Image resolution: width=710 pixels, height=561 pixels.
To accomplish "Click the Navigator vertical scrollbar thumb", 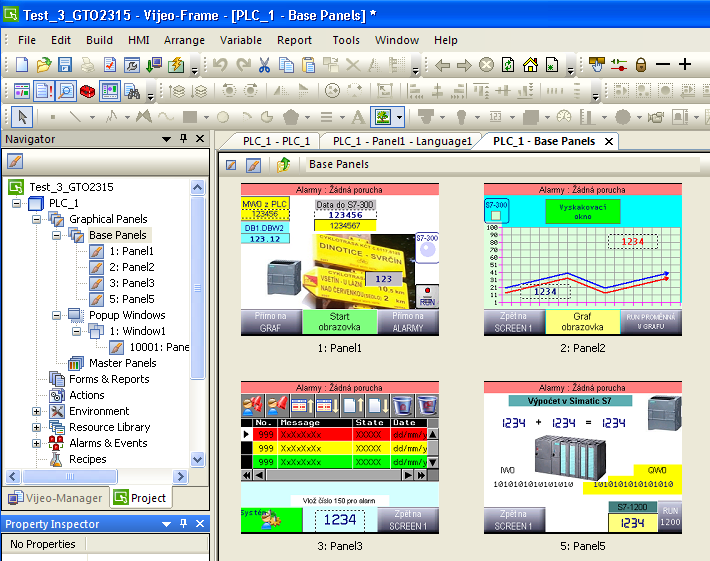I will (197, 287).
